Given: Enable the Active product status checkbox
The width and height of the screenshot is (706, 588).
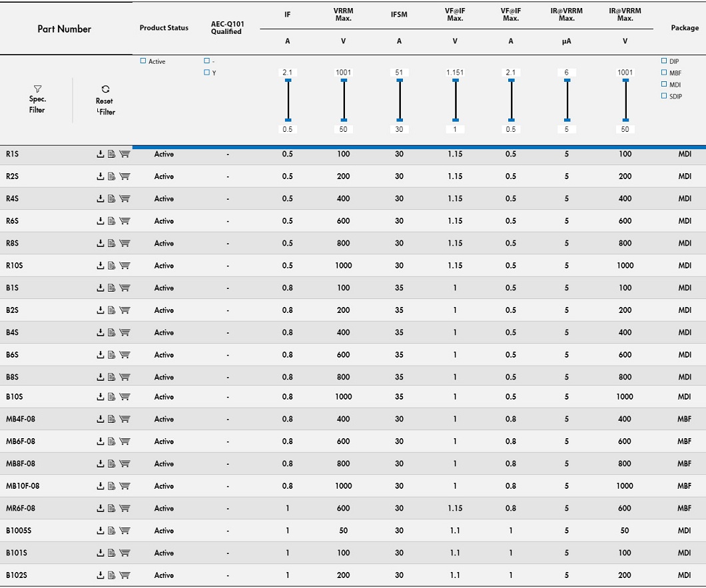Looking at the screenshot, I should pos(143,61).
